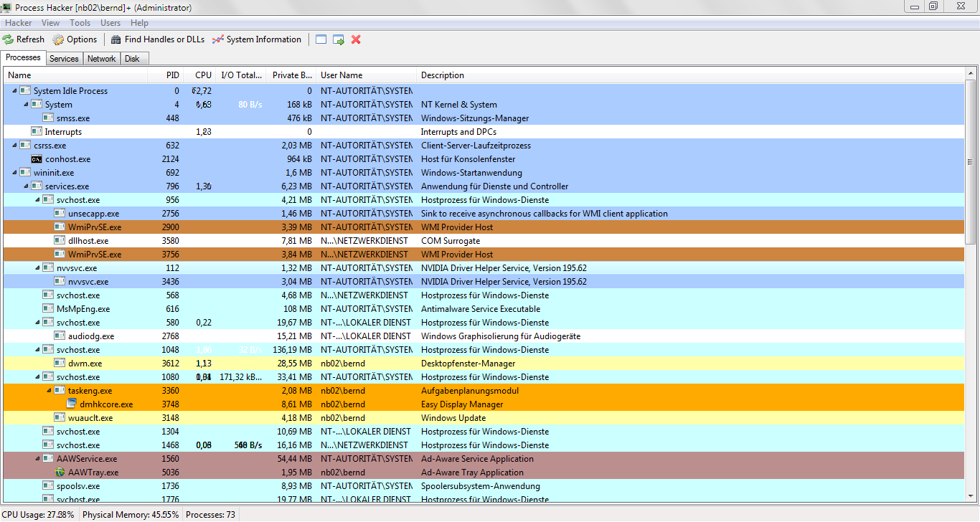The height and width of the screenshot is (522, 980).
Task: Click the find window toolbar icon
Action: (x=321, y=39)
